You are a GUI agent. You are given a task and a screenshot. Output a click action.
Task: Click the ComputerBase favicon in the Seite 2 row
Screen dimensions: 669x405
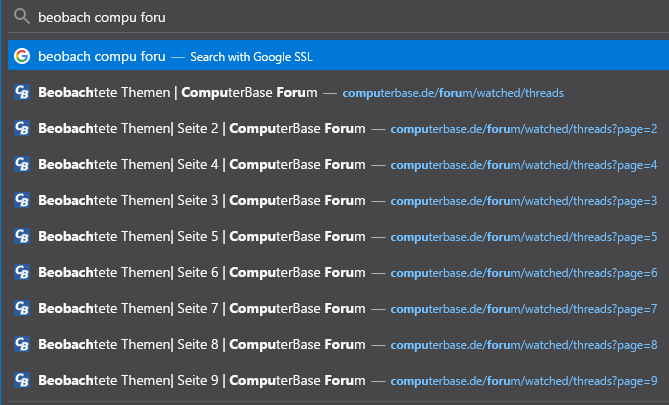click(x=22, y=128)
